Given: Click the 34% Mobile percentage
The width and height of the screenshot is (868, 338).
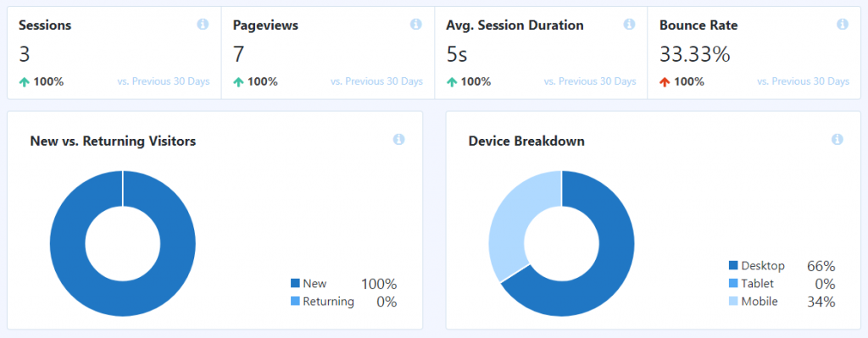Looking at the screenshot, I should coord(821,302).
